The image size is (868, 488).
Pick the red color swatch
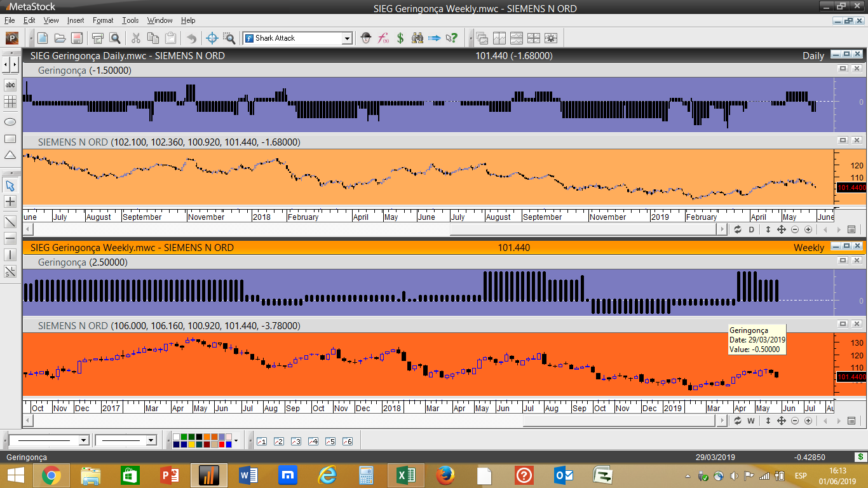(x=222, y=444)
